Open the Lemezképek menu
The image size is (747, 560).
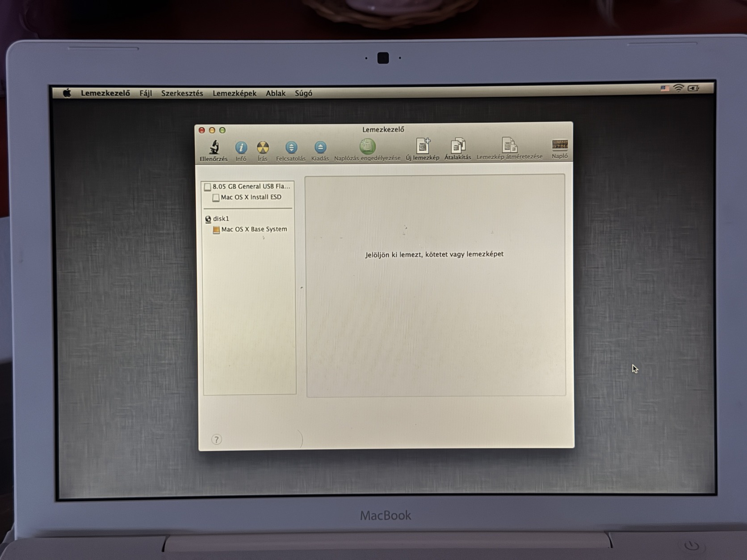coord(235,93)
